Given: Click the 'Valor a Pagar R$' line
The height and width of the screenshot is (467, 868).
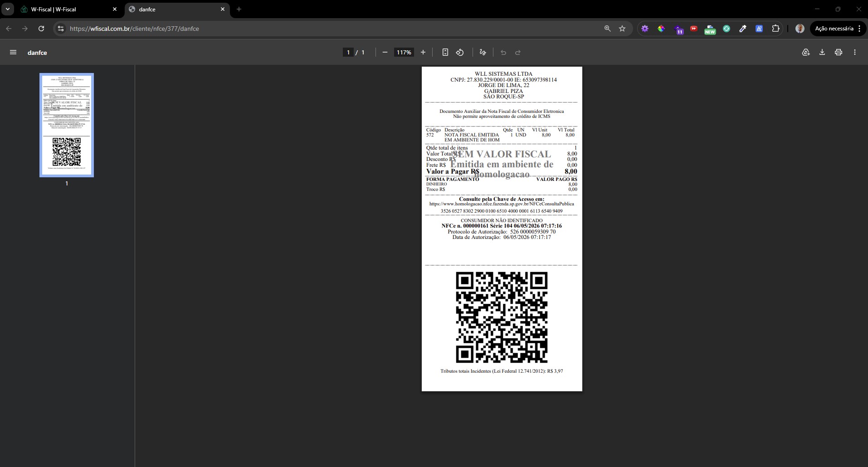Looking at the screenshot, I should [502, 171].
